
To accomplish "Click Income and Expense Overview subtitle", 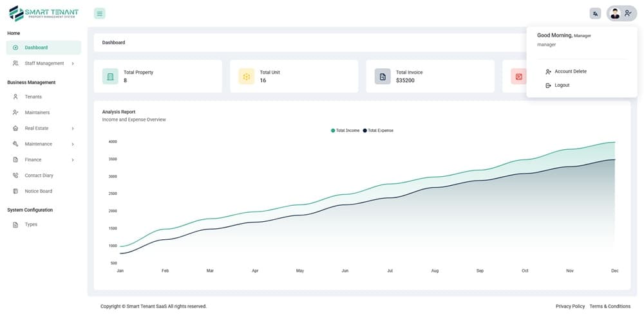I will click(134, 120).
